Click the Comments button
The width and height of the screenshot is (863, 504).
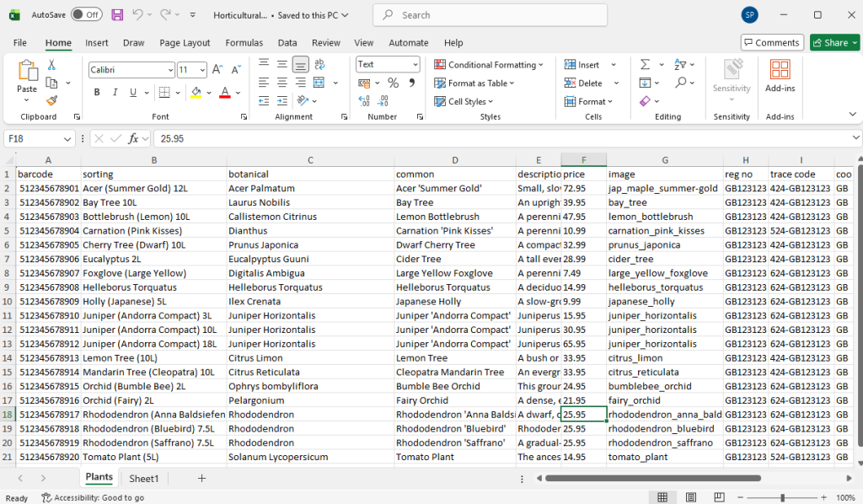[x=772, y=42]
